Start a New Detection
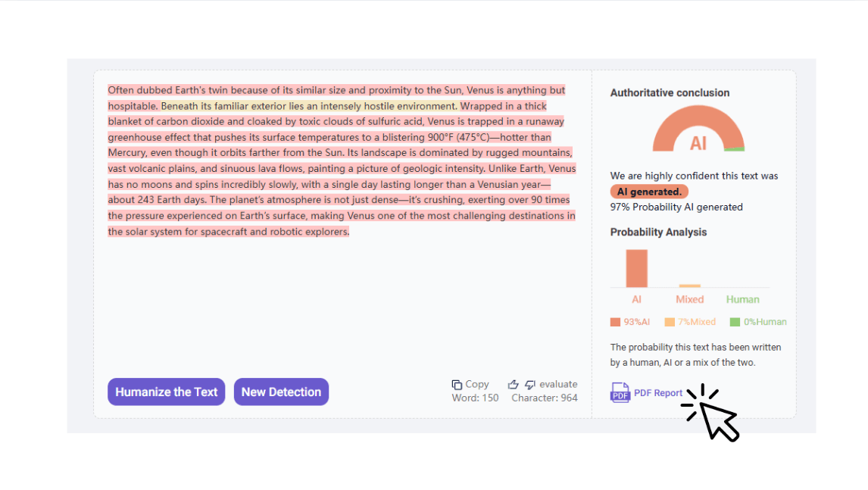 (x=281, y=392)
